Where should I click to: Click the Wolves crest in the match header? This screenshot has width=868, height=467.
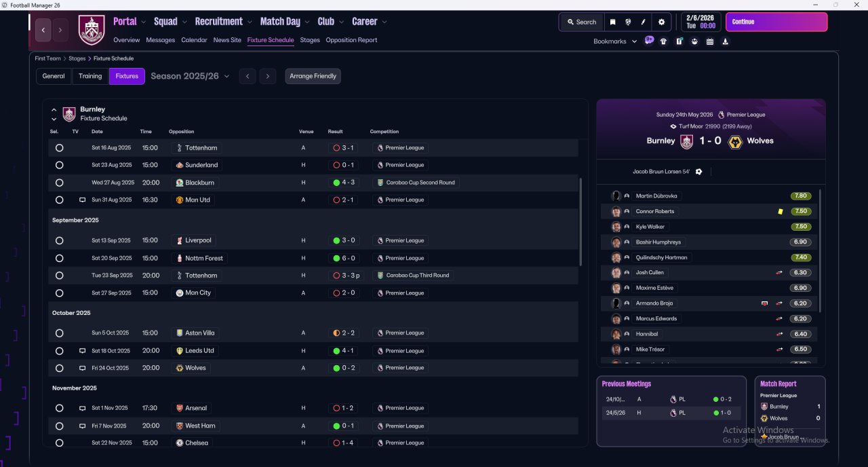[x=734, y=141]
